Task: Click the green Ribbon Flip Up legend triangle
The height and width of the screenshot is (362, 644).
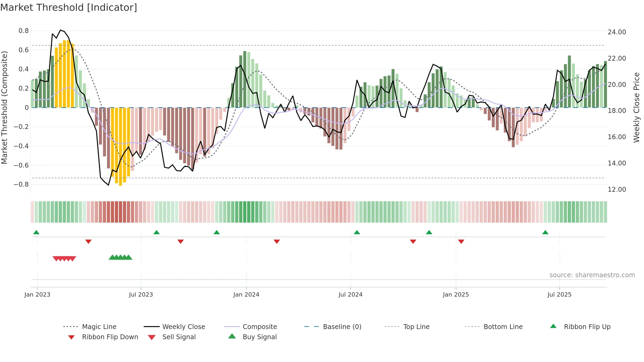Action: [x=553, y=326]
